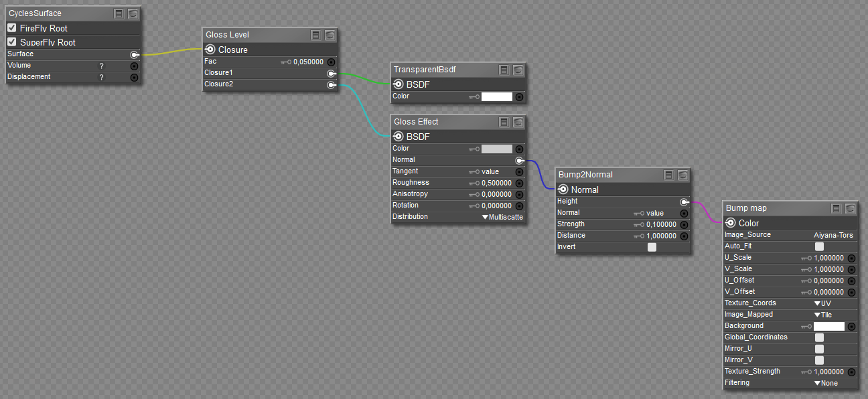The height and width of the screenshot is (399, 868).
Task: Click the U_Scale value field
Action: 829,258
